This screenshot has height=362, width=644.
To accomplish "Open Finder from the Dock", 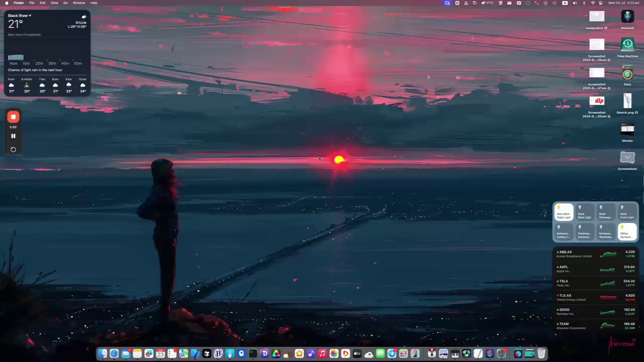I will pos(103,353).
